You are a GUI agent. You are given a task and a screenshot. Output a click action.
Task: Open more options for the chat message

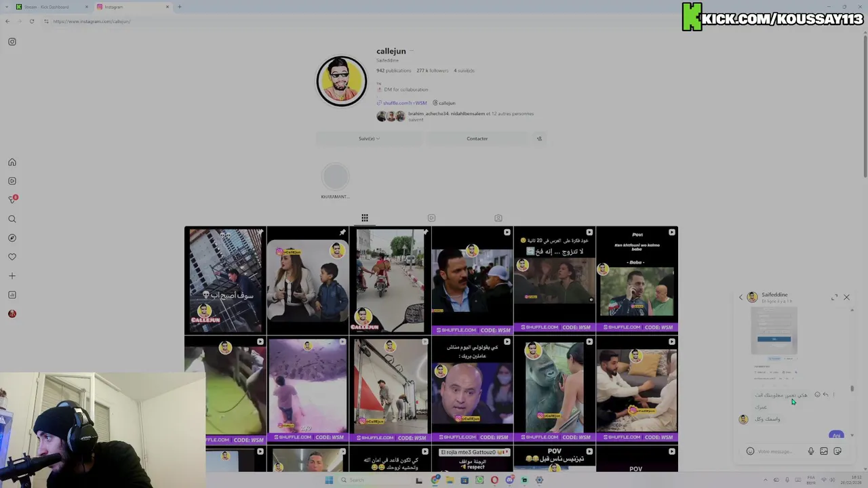click(833, 394)
